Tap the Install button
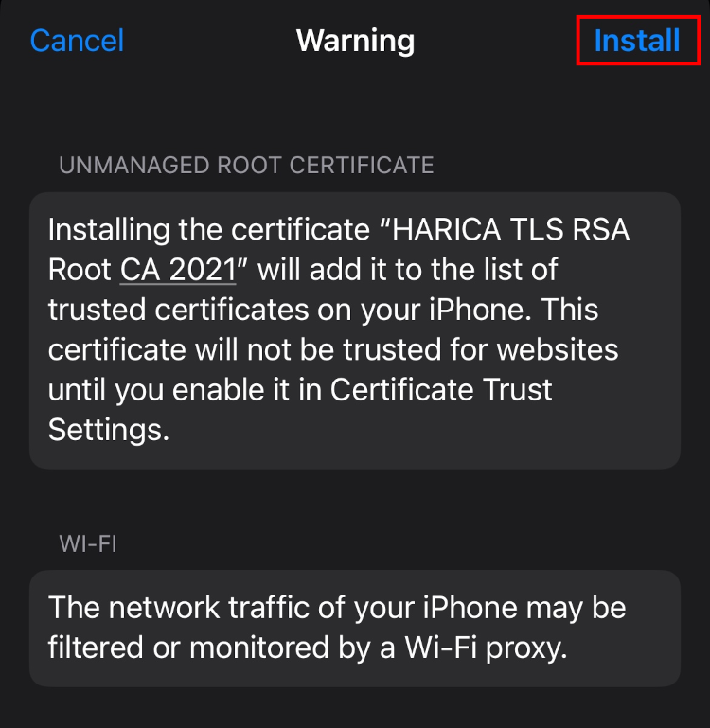710x728 pixels. coord(637,41)
